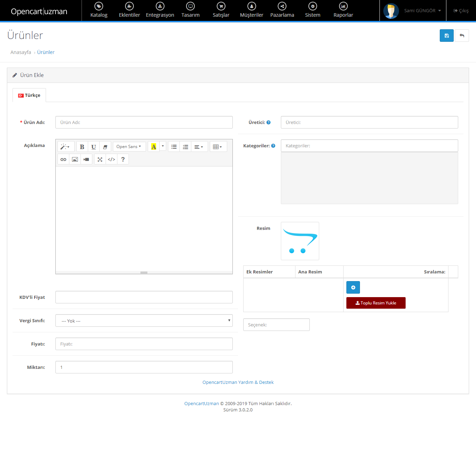Switch editor to code view
476x449 pixels.
click(x=112, y=159)
